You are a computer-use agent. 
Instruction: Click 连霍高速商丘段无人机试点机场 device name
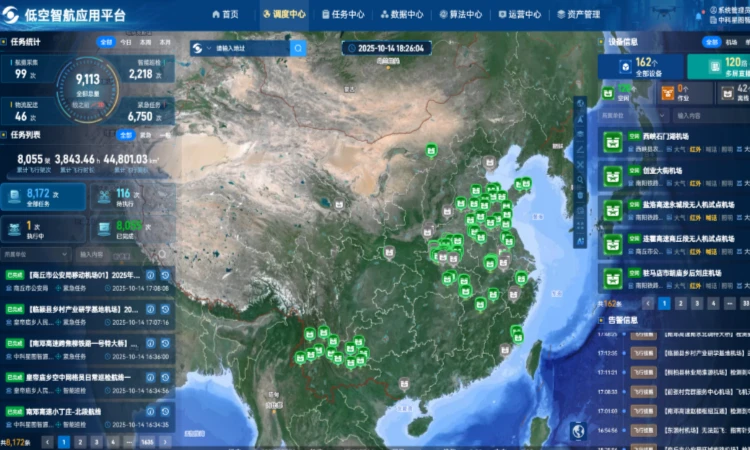[x=688, y=238]
